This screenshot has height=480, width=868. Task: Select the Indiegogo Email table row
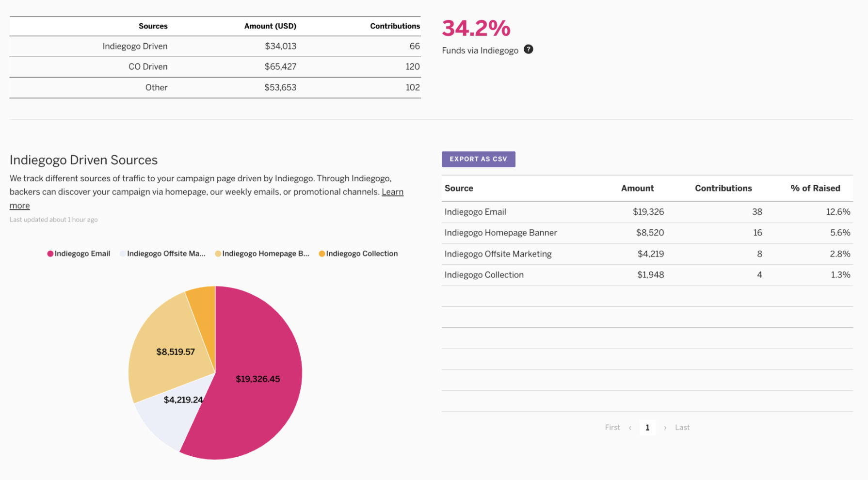coord(647,212)
